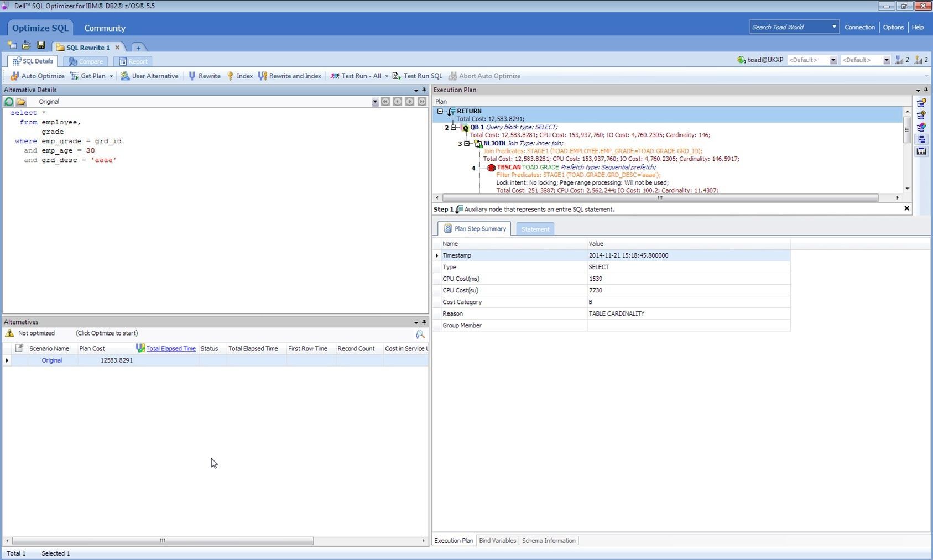Go to previous alternative navigation icon
Image resolution: width=933 pixels, height=560 pixels.
pos(398,102)
